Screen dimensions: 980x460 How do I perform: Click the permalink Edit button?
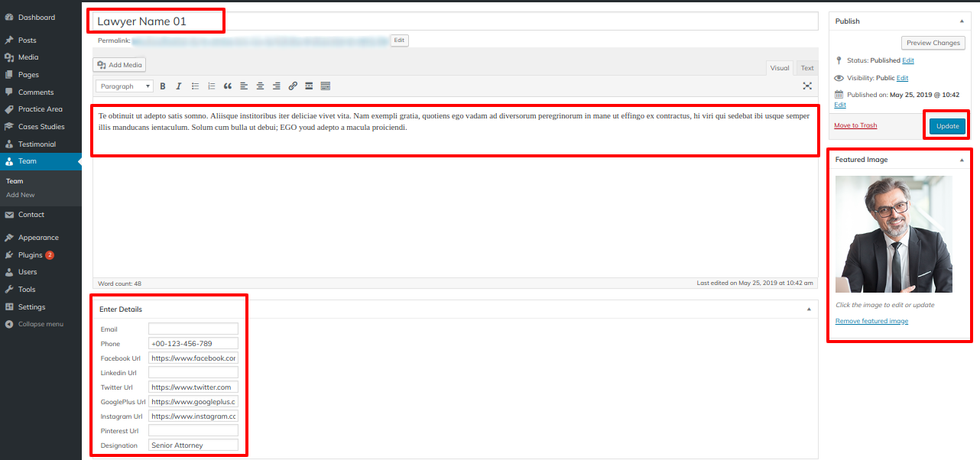(x=399, y=40)
